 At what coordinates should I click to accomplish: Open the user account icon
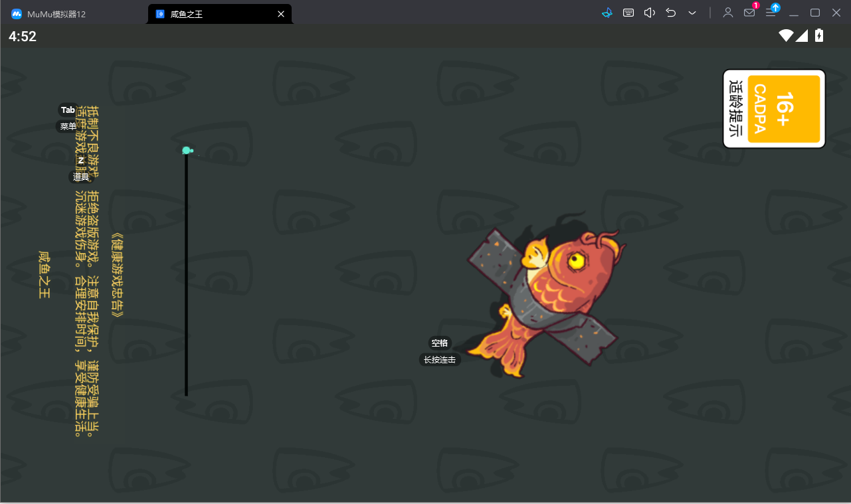[728, 13]
